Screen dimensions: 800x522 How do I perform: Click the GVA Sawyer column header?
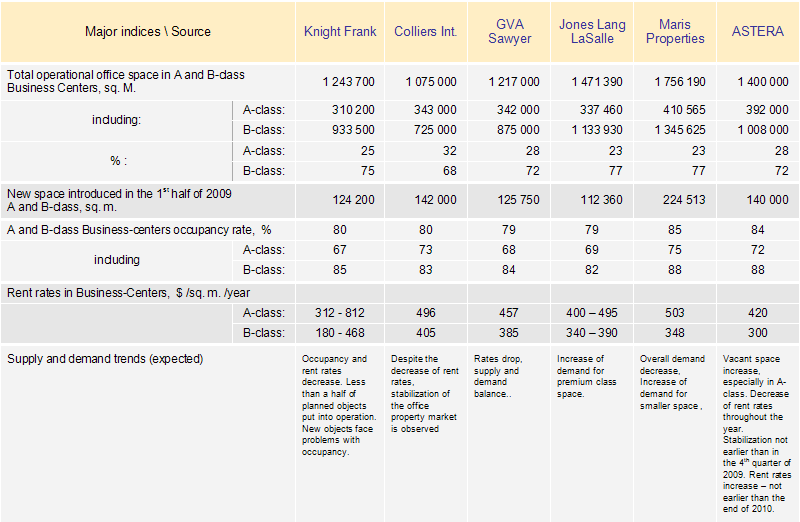(x=509, y=32)
